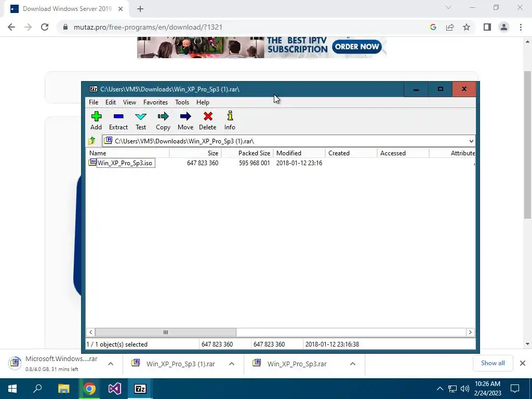Viewport: 532px width, 399px height.
Task: Click the 7-Zip horizontal scrollbar thumb
Action: [166, 332]
